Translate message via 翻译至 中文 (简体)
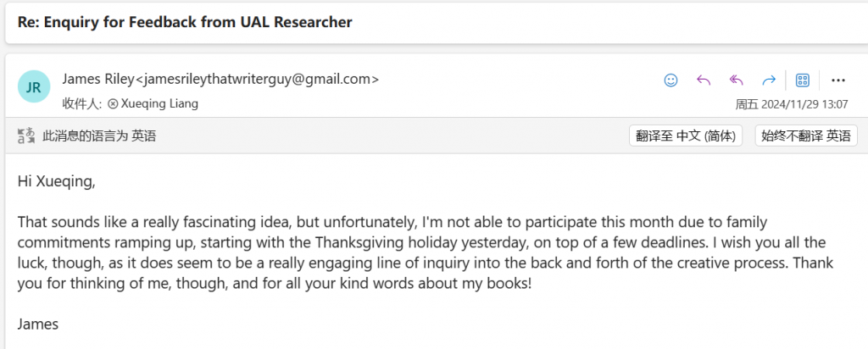The image size is (868, 349). click(685, 136)
